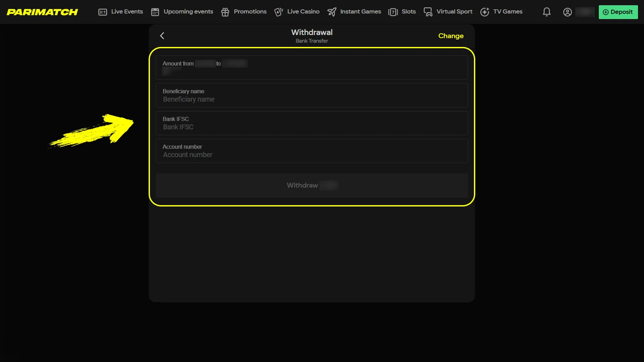Click the Instant Games rocket icon
This screenshot has height=362, width=644.
tap(331, 12)
